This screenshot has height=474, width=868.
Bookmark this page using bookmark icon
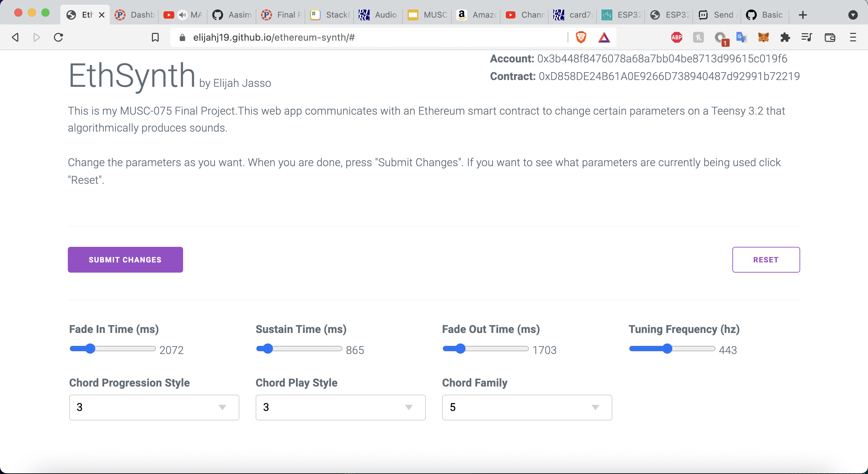[x=155, y=37]
